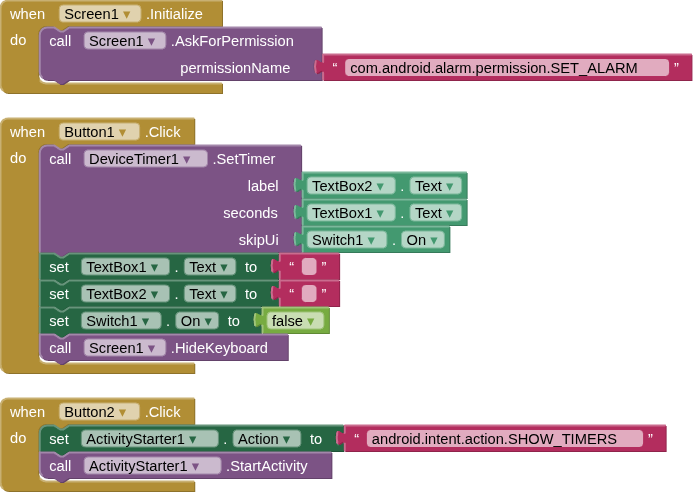Select the seconds parameter label
Viewport: 693px width, 492px height.
click(250, 213)
